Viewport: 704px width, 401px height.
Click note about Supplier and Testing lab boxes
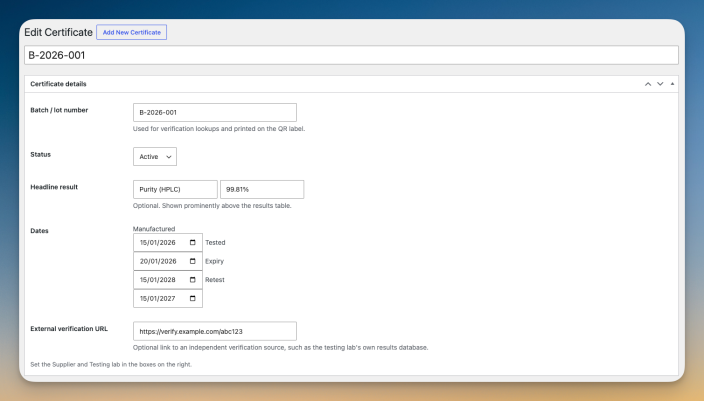click(x=111, y=365)
